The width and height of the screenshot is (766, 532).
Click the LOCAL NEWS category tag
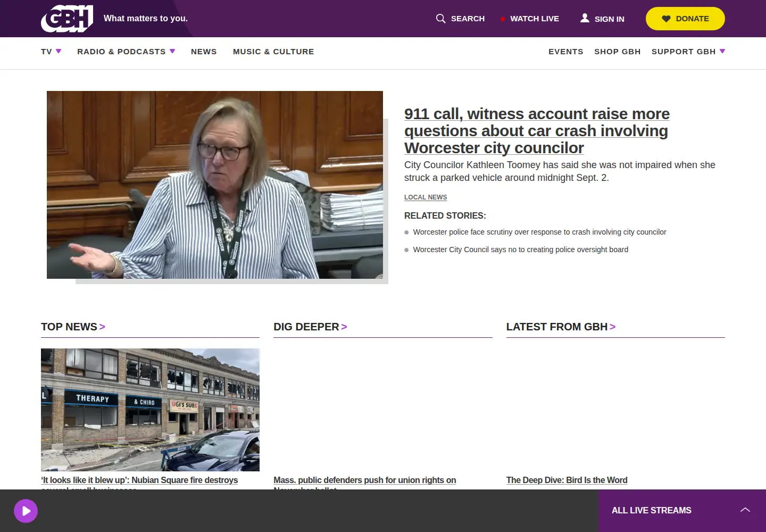[x=426, y=197]
